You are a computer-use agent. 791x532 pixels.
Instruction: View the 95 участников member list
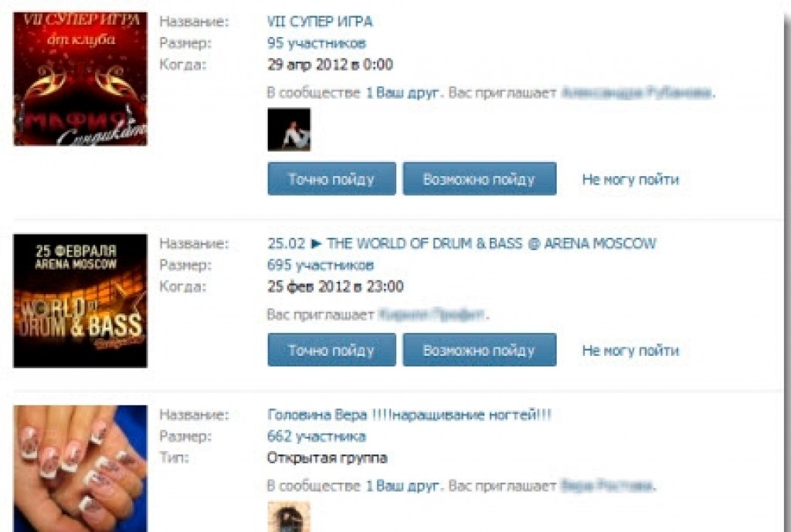(x=316, y=43)
